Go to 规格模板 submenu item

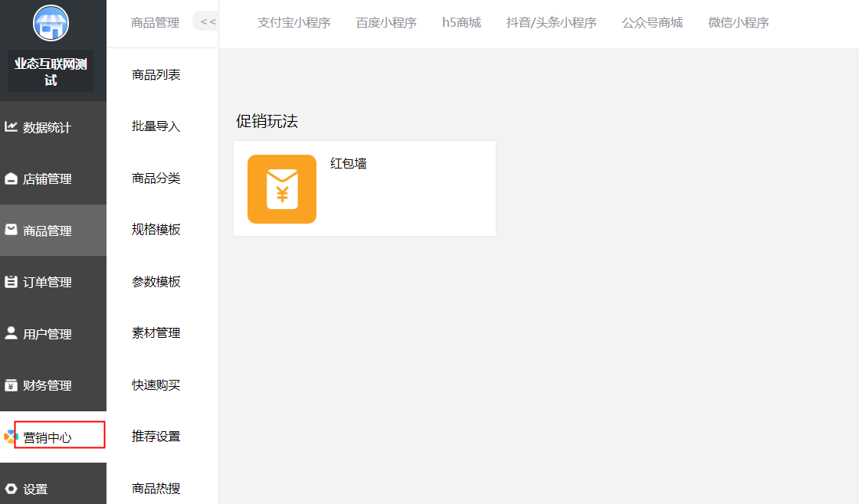coord(156,230)
